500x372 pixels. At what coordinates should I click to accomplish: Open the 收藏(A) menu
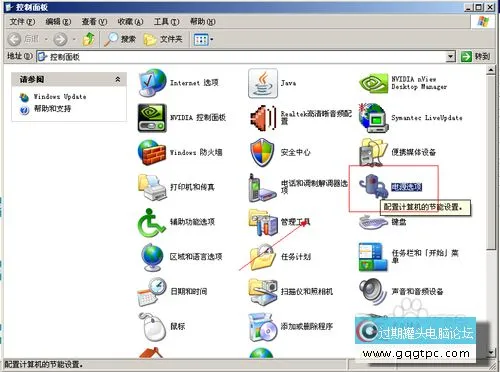coord(130,22)
